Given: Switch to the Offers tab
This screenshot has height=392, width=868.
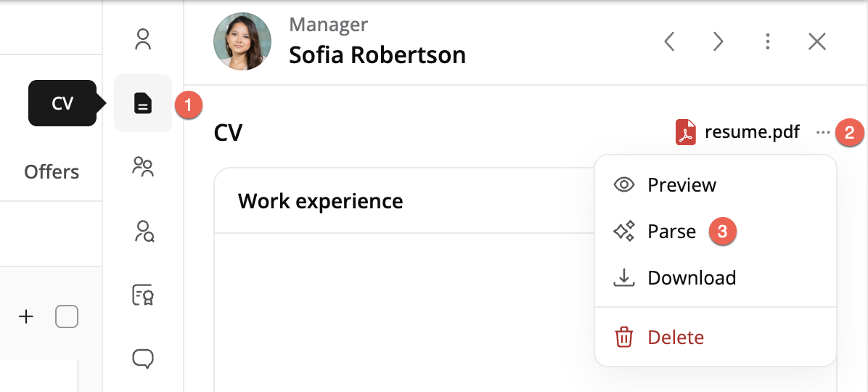Looking at the screenshot, I should point(52,171).
